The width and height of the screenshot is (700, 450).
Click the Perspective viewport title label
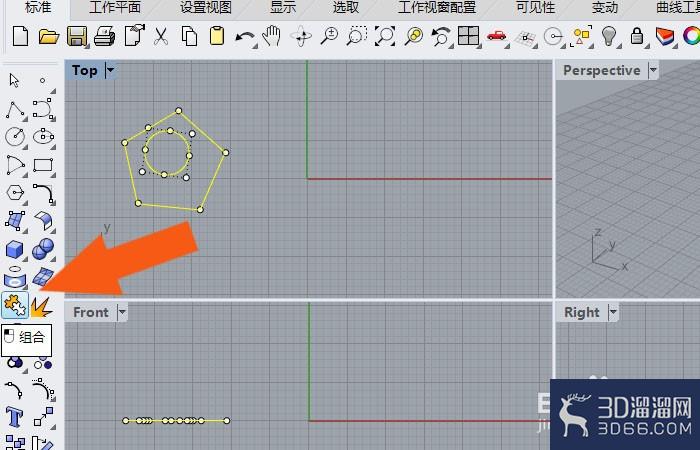(x=601, y=70)
